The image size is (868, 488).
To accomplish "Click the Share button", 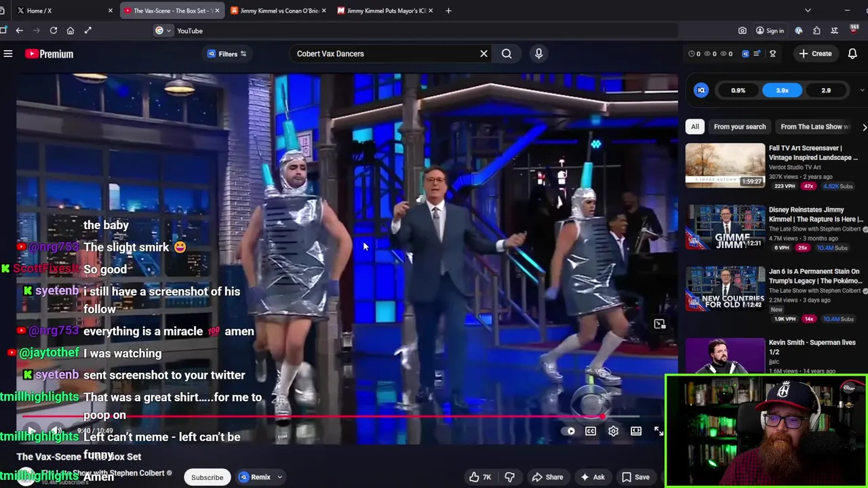I will pos(548,477).
